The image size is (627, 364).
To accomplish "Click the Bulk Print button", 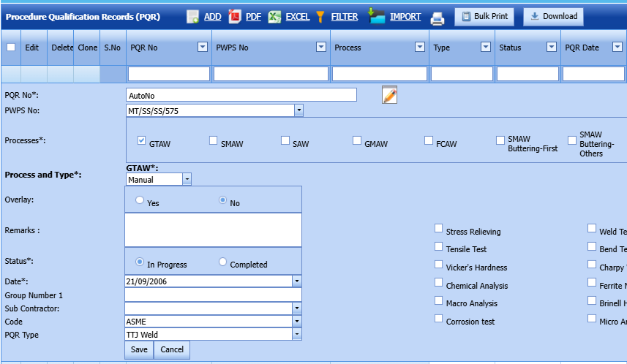I will coord(484,16).
